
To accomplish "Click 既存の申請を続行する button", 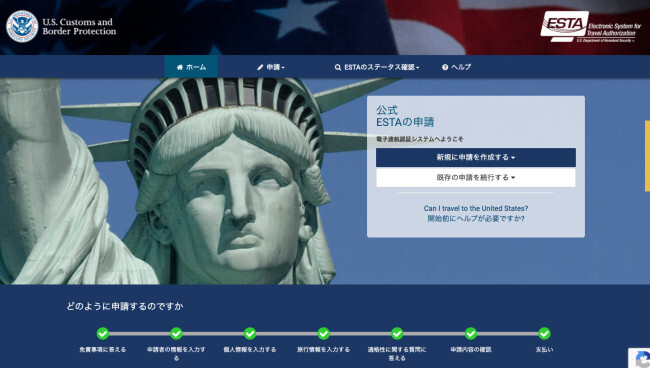I will pyautogui.click(x=475, y=177).
